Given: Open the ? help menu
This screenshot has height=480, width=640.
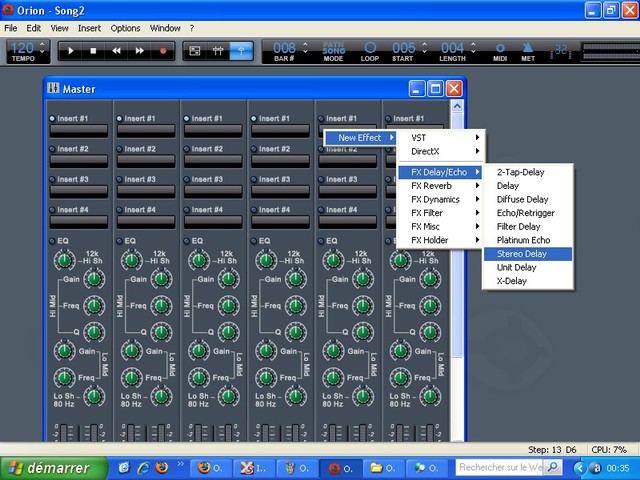Looking at the screenshot, I should (x=192, y=28).
